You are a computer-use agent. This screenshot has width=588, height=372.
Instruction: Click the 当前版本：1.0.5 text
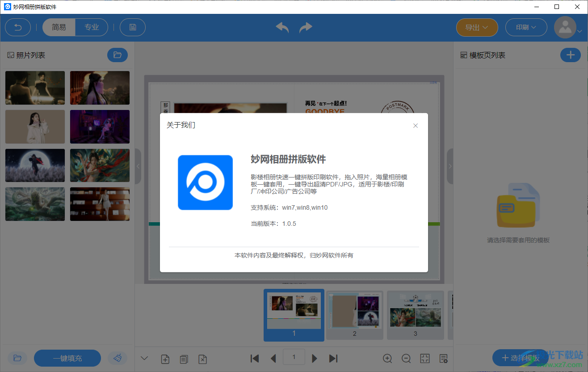point(273,224)
